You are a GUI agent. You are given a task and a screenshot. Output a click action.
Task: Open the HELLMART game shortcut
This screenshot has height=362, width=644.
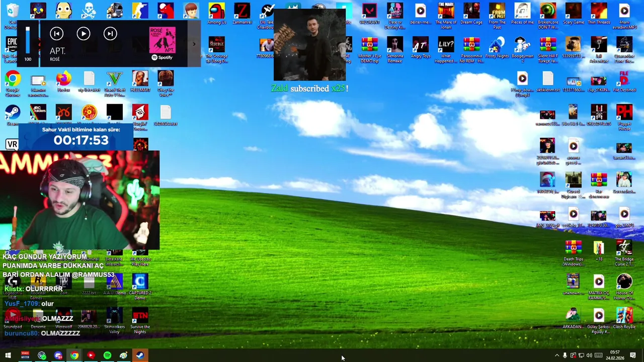pyautogui.click(x=140, y=82)
